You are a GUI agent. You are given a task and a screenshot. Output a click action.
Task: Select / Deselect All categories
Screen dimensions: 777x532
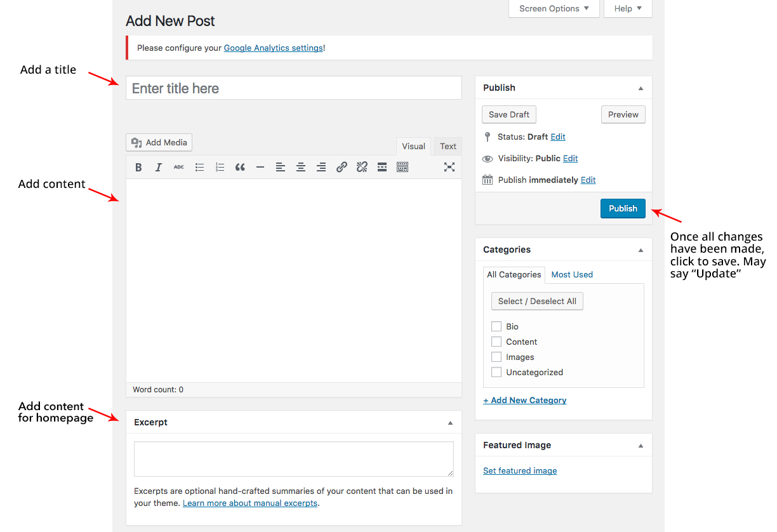pyautogui.click(x=536, y=301)
